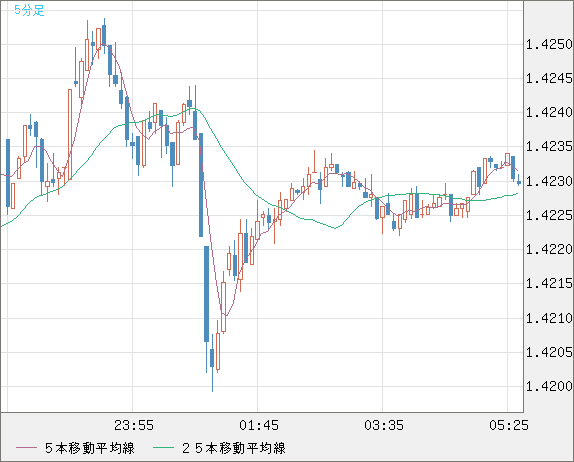This screenshot has width=574, height=462.
Task: Click the 1.4210 price axis label
Action: tap(549, 318)
